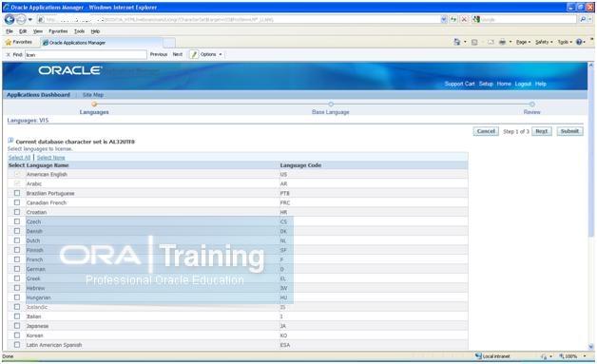This screenshot has width=597, height=364.
Task: Open the Home button dropdown arrow
Action: tap(465, 42)
